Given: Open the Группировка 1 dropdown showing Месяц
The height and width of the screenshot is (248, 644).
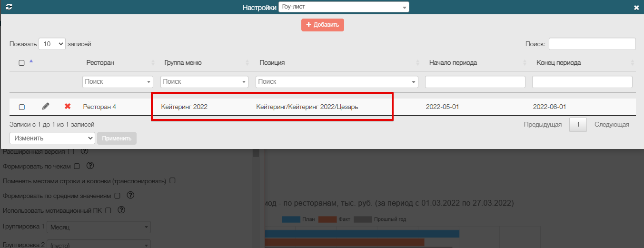Looking at the screenshot, I should coord(99,228).
